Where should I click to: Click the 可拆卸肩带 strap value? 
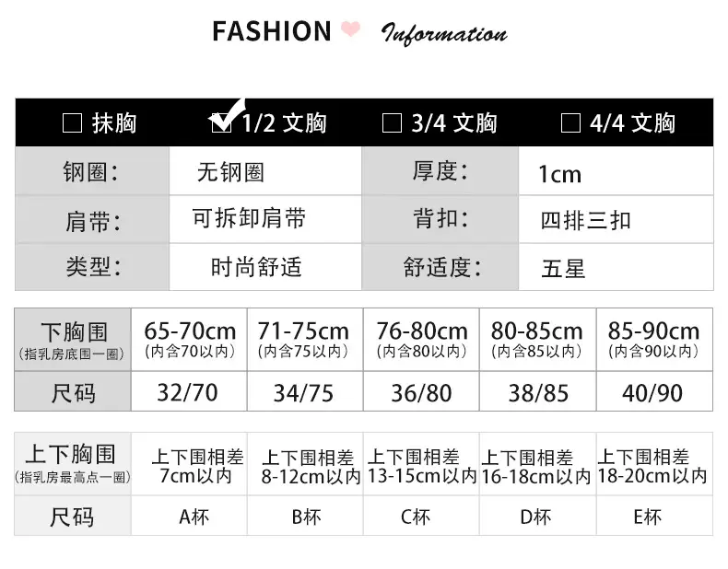[249, 218]
